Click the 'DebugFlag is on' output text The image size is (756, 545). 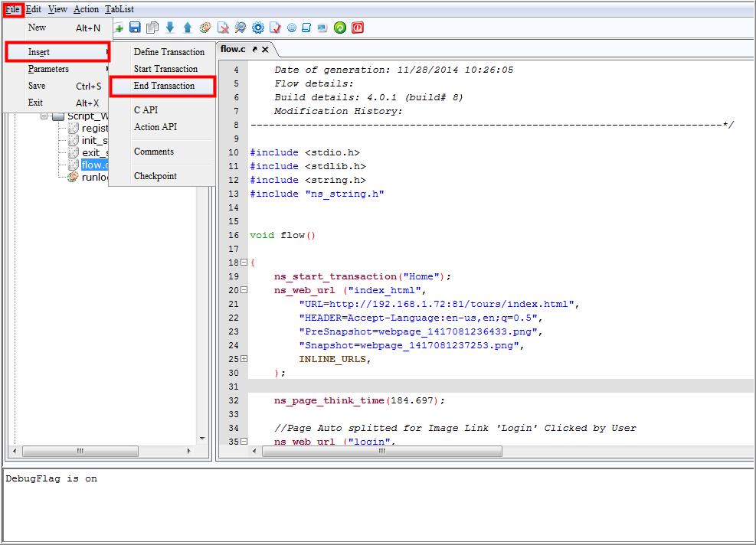click(x=51, y=478)
